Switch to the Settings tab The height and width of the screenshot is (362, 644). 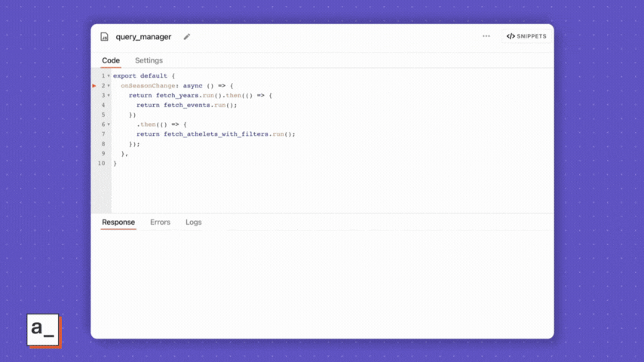(149, 60)
